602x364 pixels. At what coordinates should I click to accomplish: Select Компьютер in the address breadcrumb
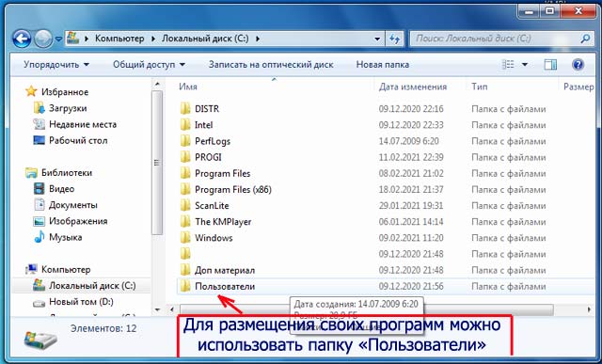(119, 39)
